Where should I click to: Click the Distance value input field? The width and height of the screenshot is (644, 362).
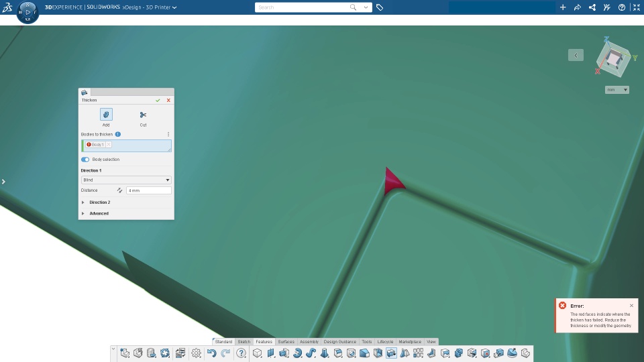[x=149, y=190]
